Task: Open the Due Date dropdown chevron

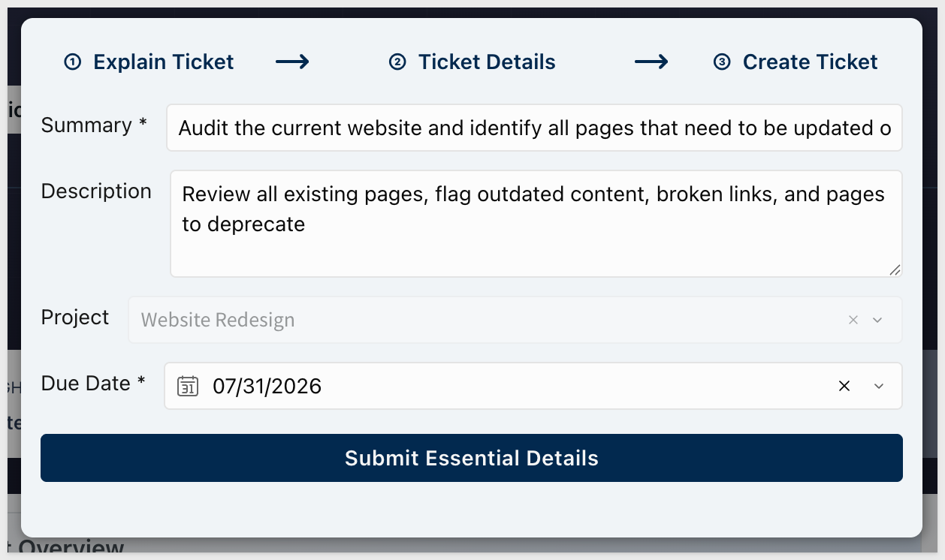Action: 879,386
